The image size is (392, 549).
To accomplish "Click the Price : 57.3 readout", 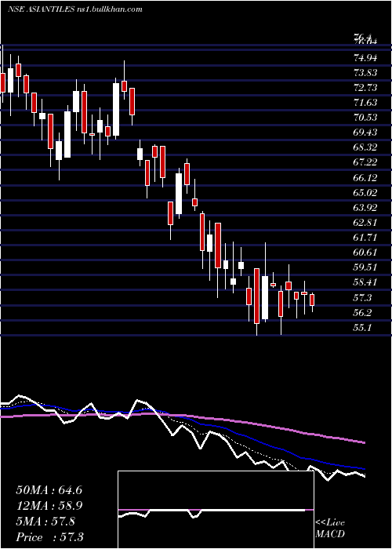I will [49, 537].
